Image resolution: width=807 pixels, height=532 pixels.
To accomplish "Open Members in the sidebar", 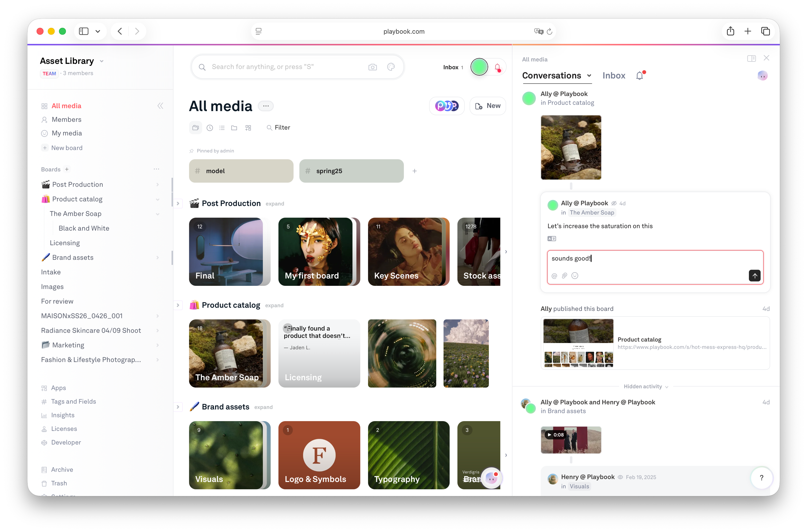I will click(67, 120).
